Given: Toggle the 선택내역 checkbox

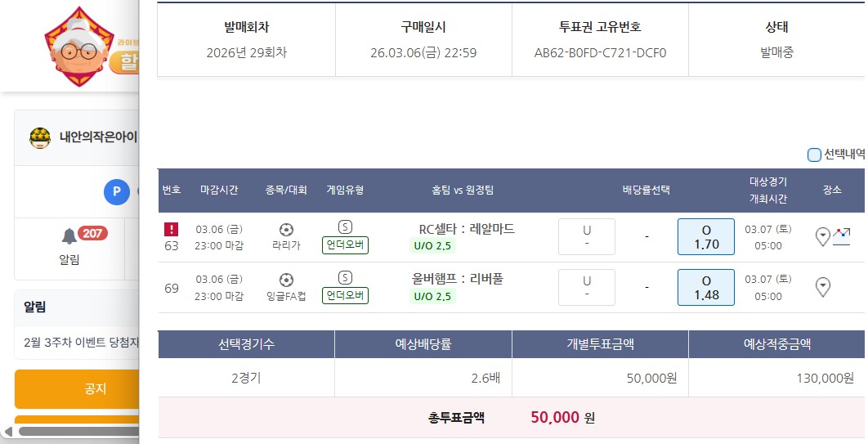Looking at the screenshot, I should pyautogui.click(x=814, y=155).
